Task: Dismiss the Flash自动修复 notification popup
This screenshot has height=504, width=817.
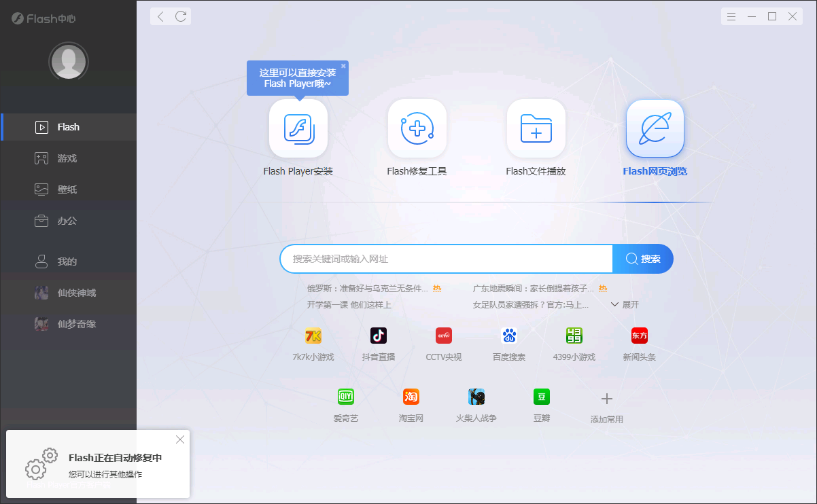Action: tap(180, 439)
